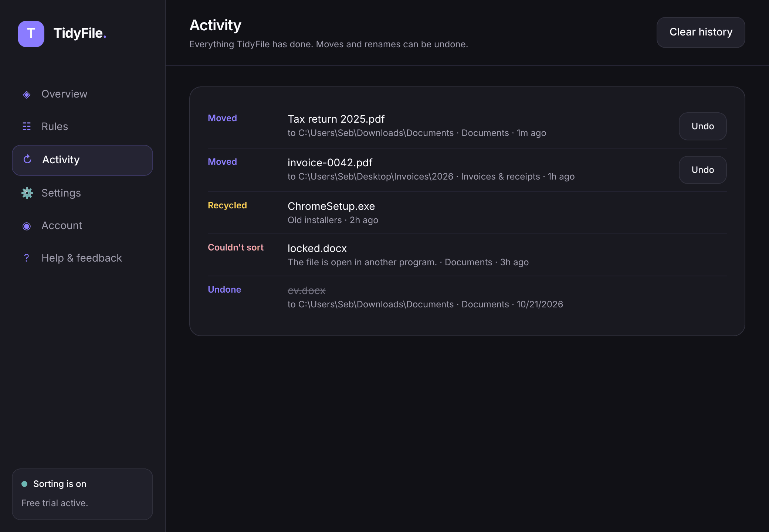The width and height of the screenshot is (769, 532).
Task: Go to the Rules section label
Action: [x=55, y=126]
